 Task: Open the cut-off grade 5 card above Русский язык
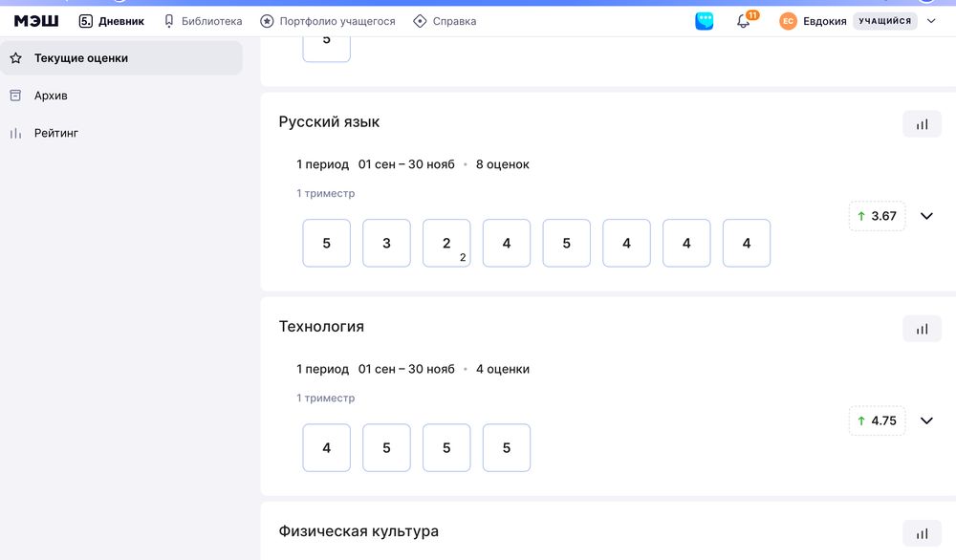point(327,49)
